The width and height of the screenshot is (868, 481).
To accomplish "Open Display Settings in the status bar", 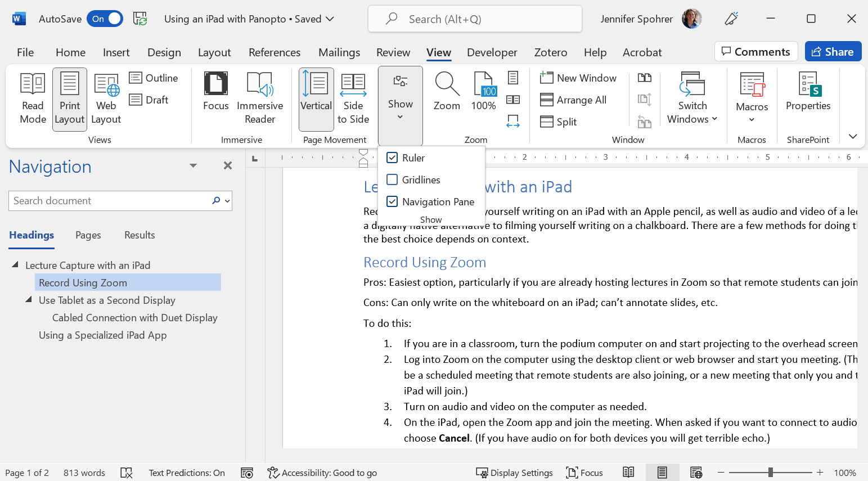I will (515, 473).
